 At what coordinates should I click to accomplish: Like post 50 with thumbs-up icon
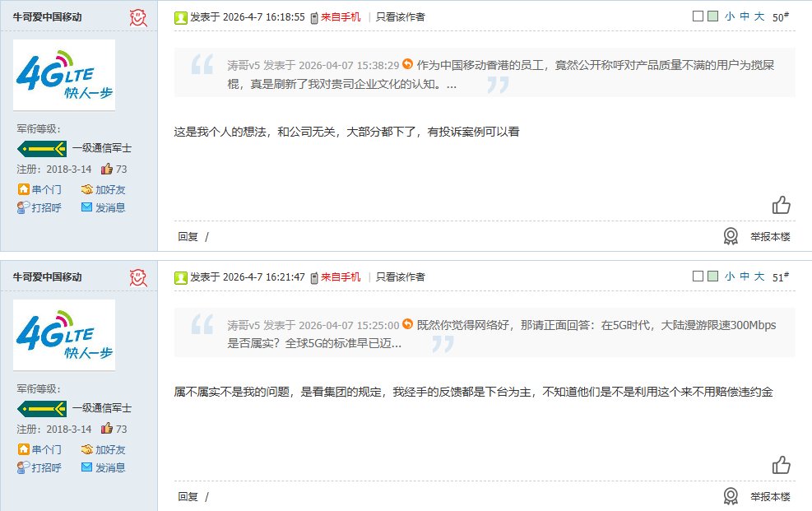tap(782, 205)
